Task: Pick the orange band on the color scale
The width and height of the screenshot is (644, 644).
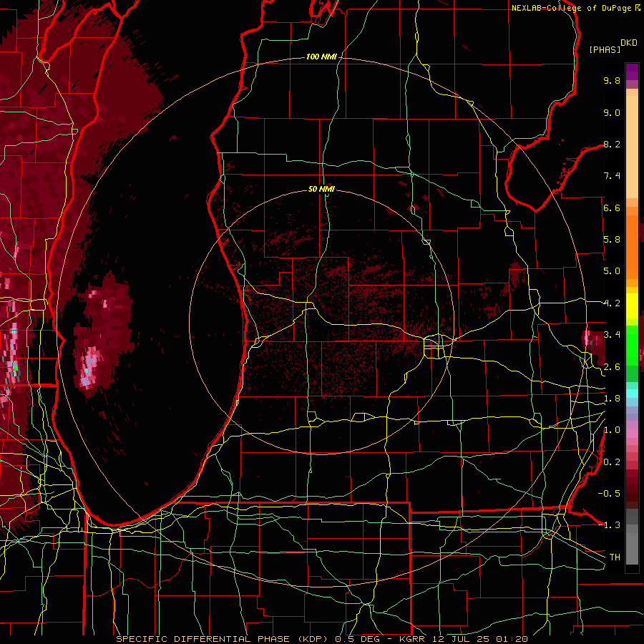Action: click(632, 246)
